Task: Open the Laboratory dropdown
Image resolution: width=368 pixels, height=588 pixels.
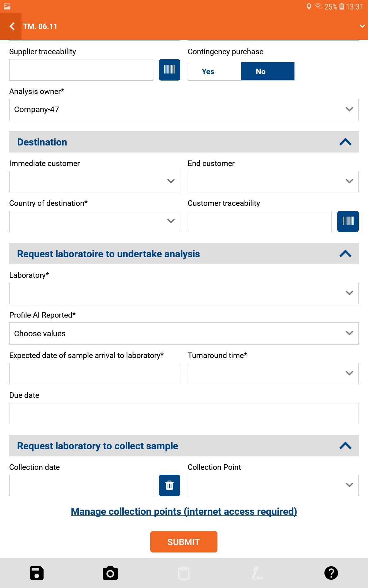Action: (x=184, y=293)
